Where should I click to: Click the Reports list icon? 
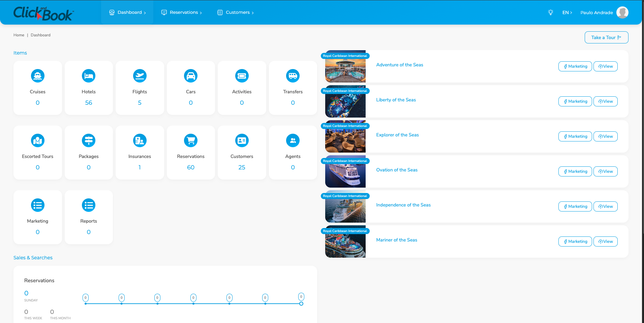click(x=89, y=205)
